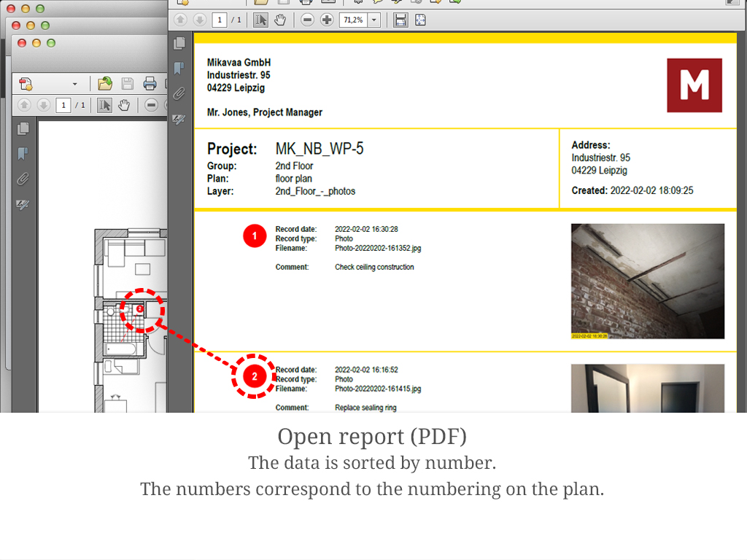Go to previous page in front PDF window
The width and height of the screenshot is (747, 560).
(181, 20)
